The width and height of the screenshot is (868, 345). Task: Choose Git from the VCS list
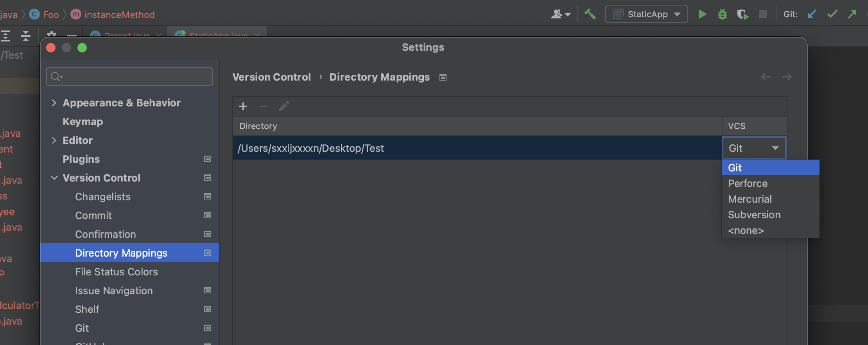(x=770, y=168)
